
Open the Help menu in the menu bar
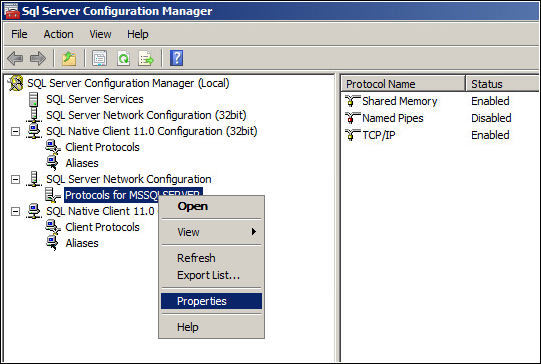coord(138,34)
